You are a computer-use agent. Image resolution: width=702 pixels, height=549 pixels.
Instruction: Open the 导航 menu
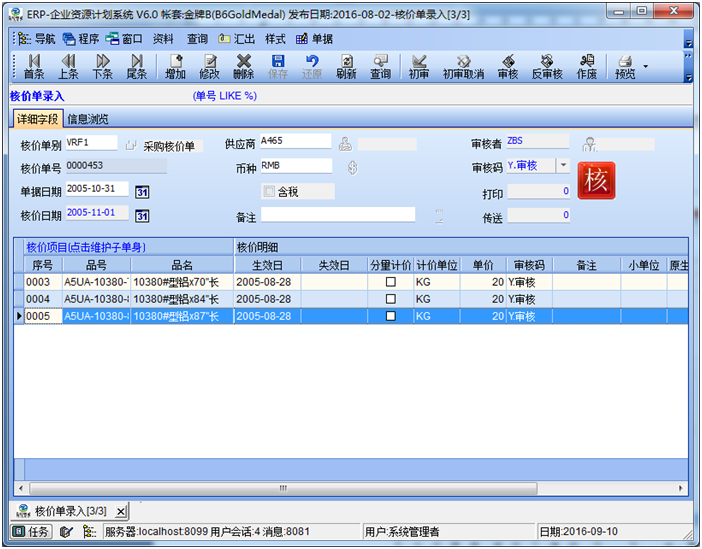37,39
